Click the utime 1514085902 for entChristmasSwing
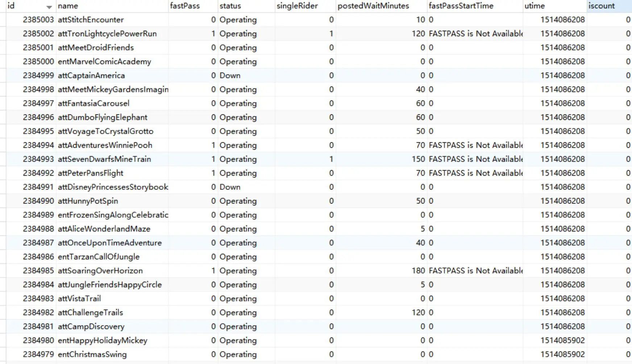Image resolution: width=632 pixels, height=364 pixels. coord(555,354)
